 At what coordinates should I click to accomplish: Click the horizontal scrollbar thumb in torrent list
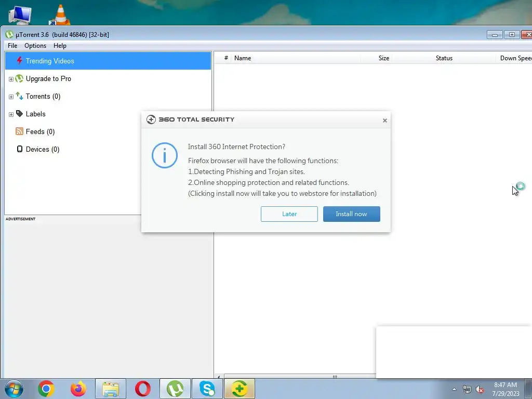pyautogui.click(x=300, y=376)
